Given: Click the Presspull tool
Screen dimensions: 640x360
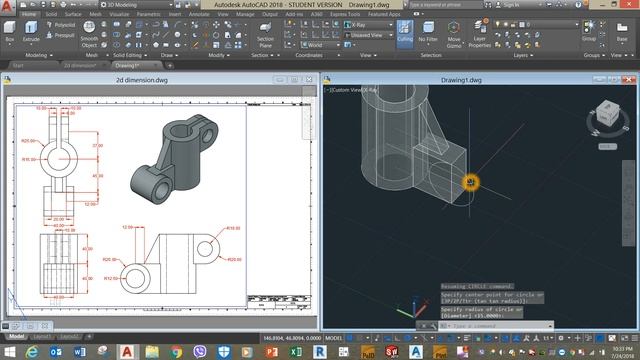Looking at the screenshot, I should coord(60,36).
